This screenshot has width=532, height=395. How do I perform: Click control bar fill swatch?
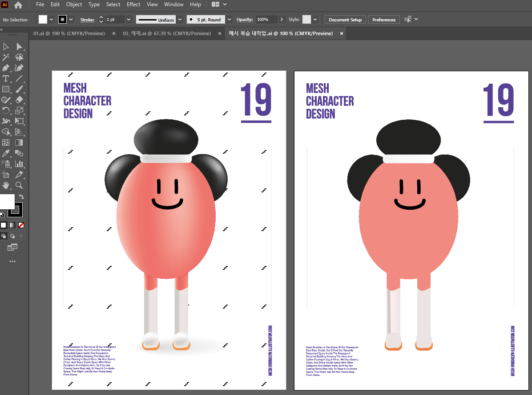(x=43, y=19)
